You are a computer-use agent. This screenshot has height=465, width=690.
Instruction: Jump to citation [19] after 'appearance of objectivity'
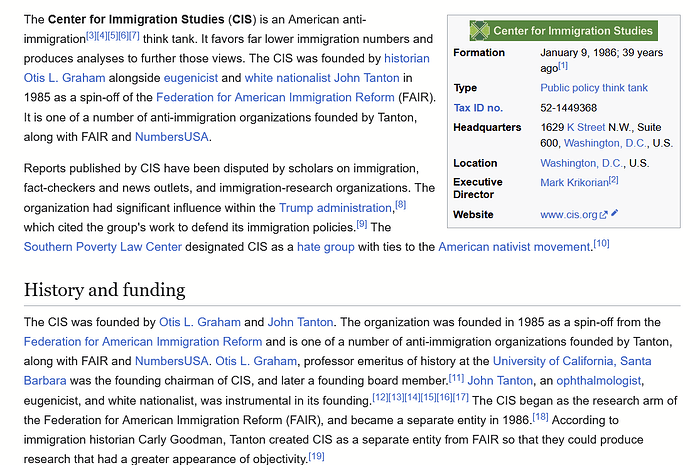click(x=316, y=456)
